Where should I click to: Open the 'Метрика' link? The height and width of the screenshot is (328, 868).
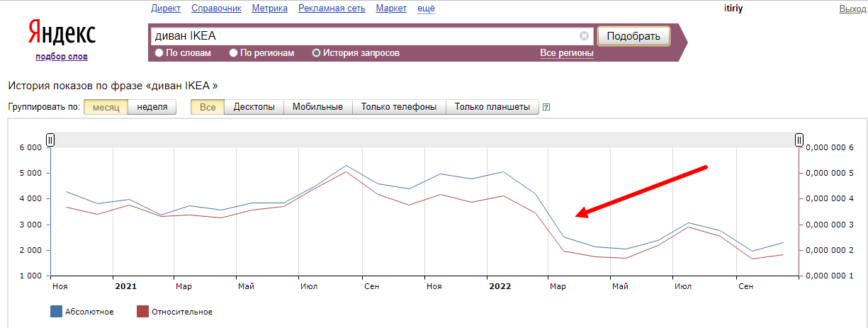click(x=270, y=9)
